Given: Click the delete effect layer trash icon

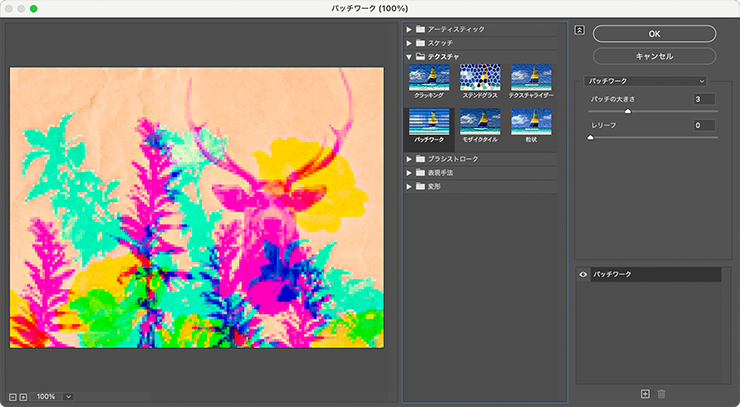Looking at the screenshot, I should [x=660, y=395].
